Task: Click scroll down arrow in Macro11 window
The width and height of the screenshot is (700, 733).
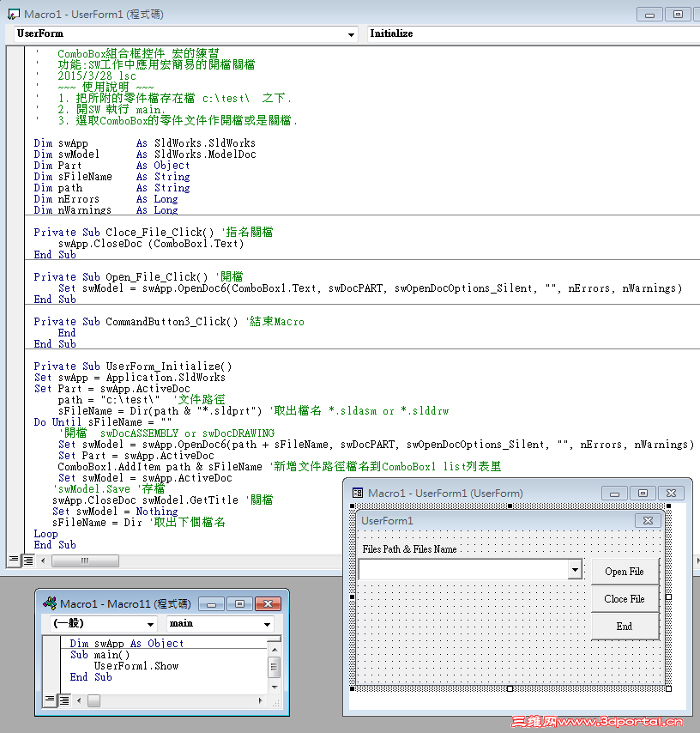Action: pos(275,688)
